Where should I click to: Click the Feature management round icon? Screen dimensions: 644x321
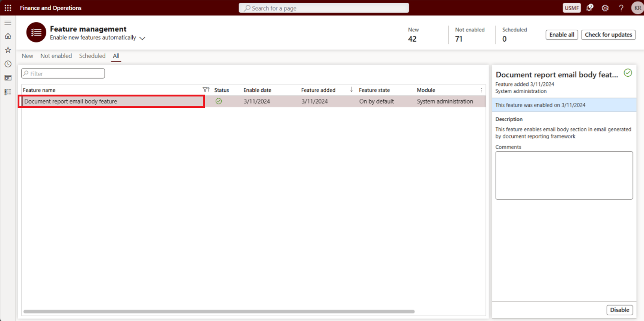(36, 32)
